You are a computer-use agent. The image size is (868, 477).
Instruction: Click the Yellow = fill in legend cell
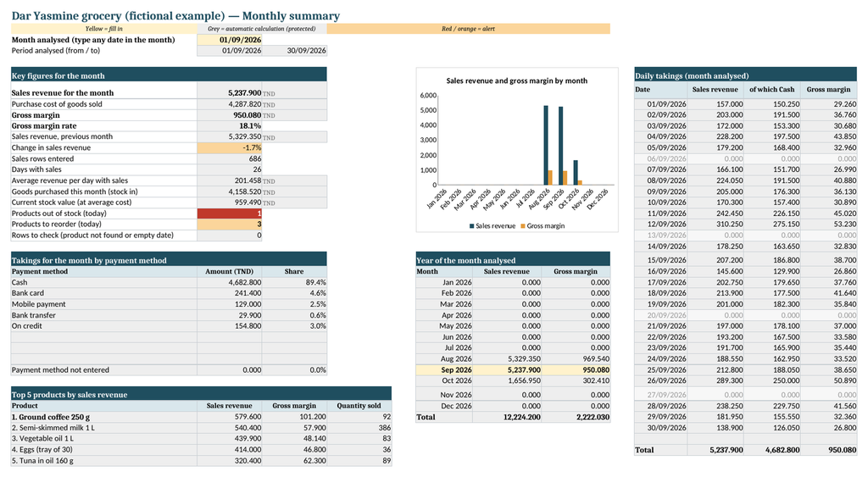[104, 29]
